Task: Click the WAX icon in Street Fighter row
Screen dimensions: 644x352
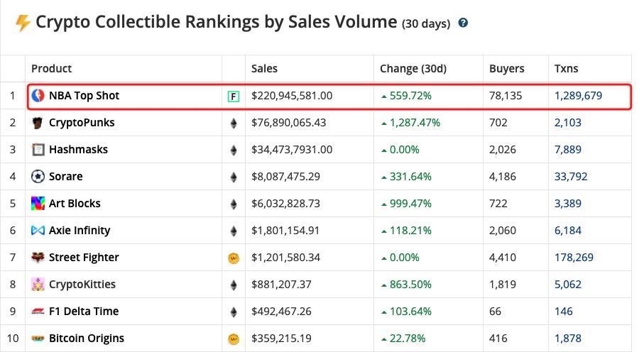Action: point(232,258)
